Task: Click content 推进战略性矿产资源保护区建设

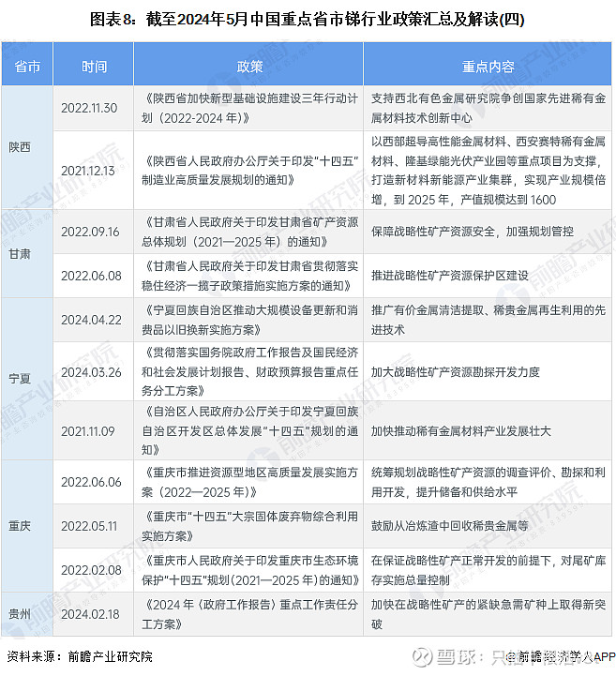Action: pyautogui.click(x=450, y=276)
